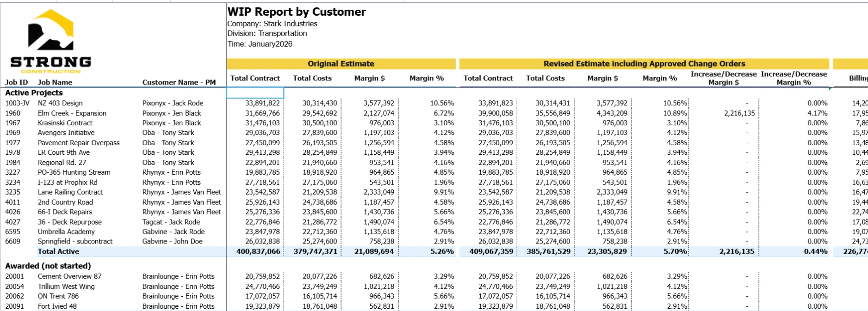Click 'Revised Estimate including Approved Change Orders' header
The height and width of the screenshot is (311, 868).
pos(644,64)
